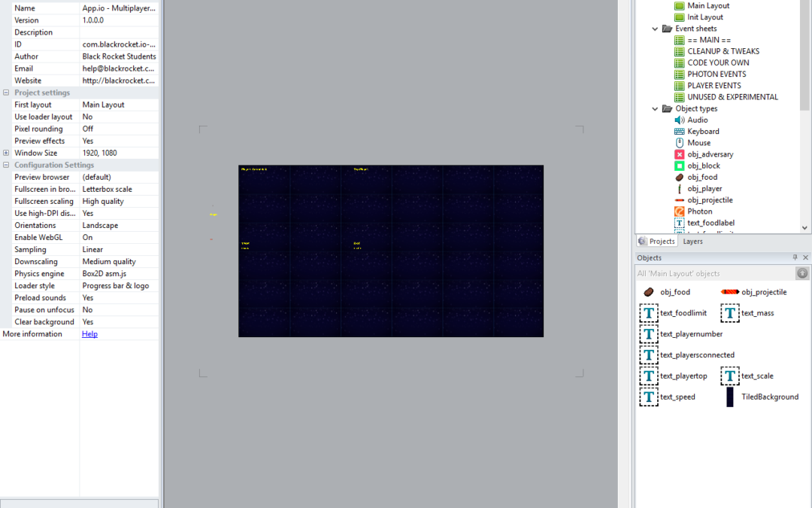The height and width of the screenshot is (508, 812).
Task: Click the Preview browser (default) value
Action: click(x=120, y=178)
